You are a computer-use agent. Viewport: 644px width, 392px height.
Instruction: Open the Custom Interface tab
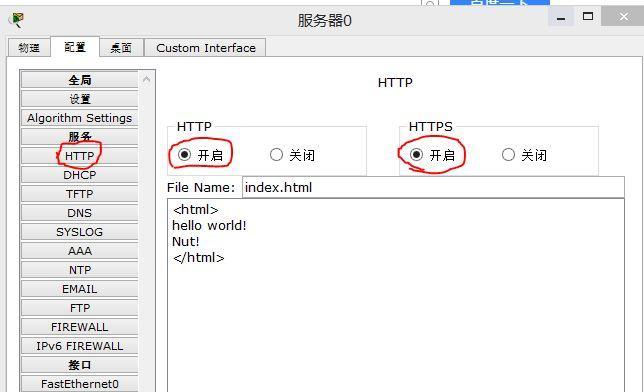point(205,48)
